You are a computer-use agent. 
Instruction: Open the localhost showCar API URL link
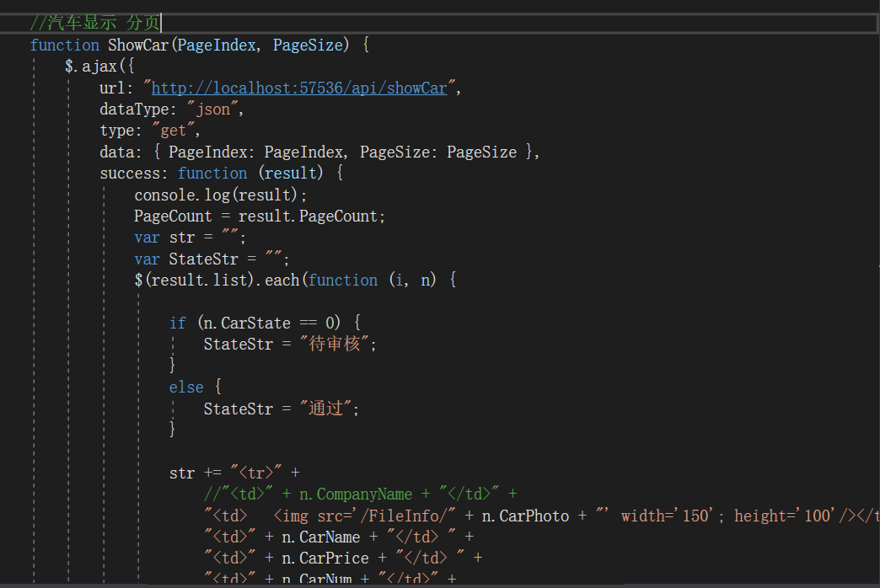point(299,88)
